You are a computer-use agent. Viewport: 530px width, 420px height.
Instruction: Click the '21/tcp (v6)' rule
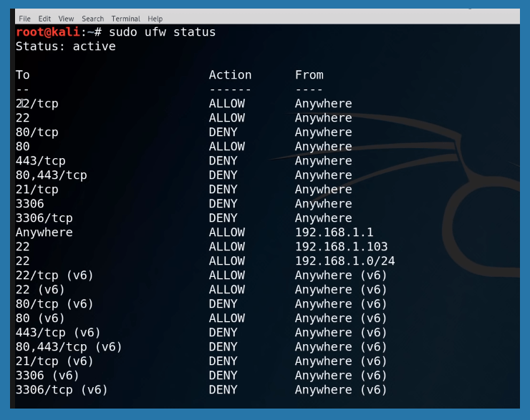(54, 361)
